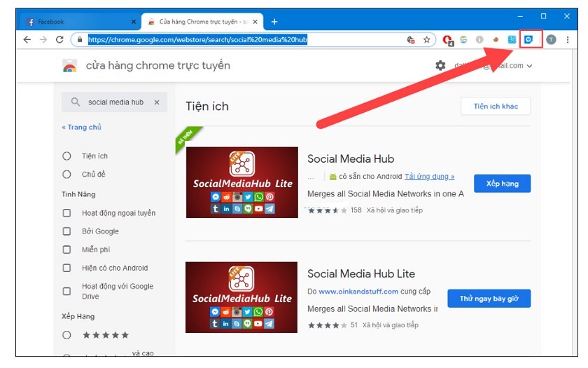Click the brown cookie extension icon
588x368 pixels.
496,39
